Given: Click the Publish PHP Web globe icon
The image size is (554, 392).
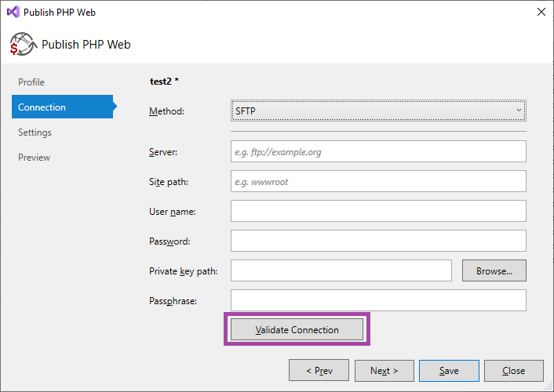Looking at the screenshot, I should tap(23, 45).
